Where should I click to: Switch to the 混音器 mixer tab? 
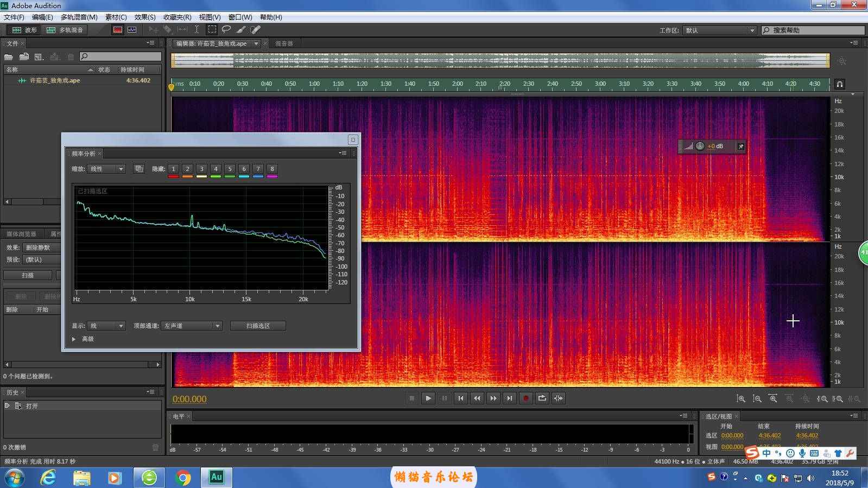[284, 43]
